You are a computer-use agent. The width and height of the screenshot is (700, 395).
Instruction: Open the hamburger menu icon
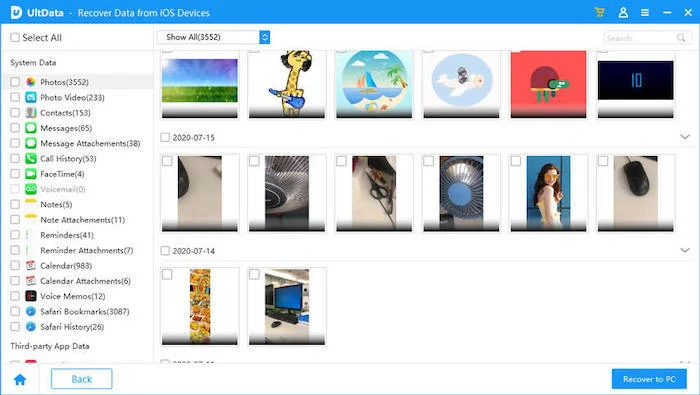(x=645, y=12)
